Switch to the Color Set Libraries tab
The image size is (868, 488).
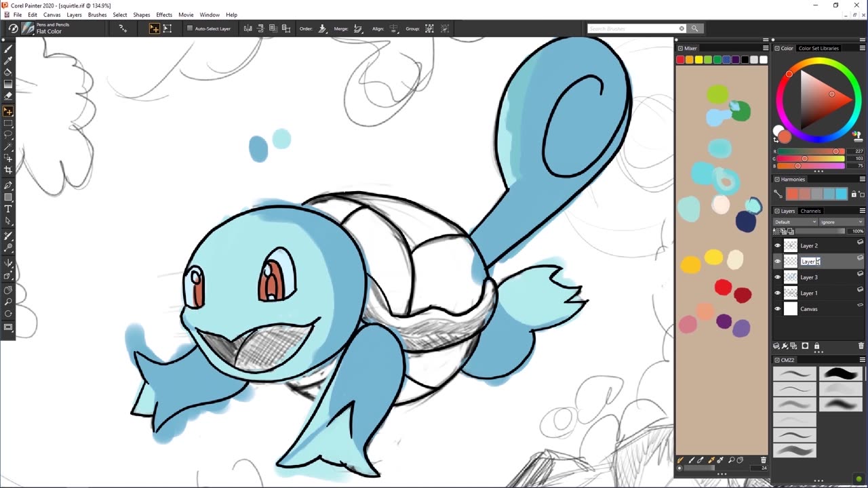pos(818,48)
